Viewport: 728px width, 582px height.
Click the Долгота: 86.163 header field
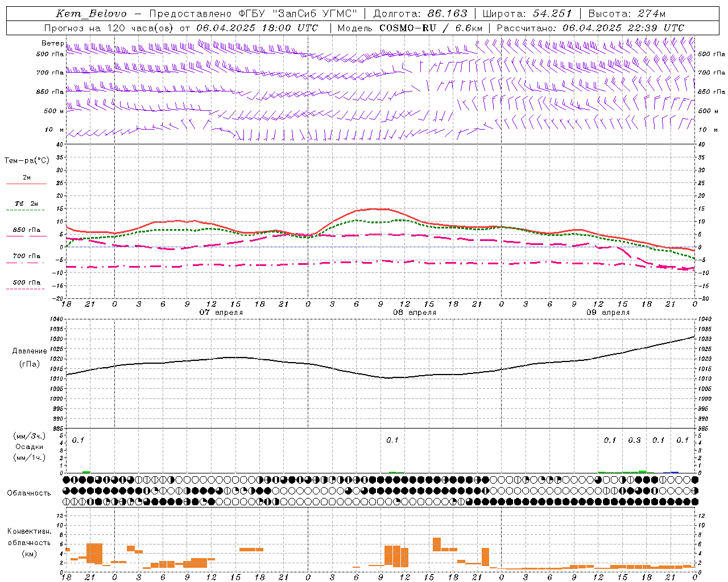420,14
